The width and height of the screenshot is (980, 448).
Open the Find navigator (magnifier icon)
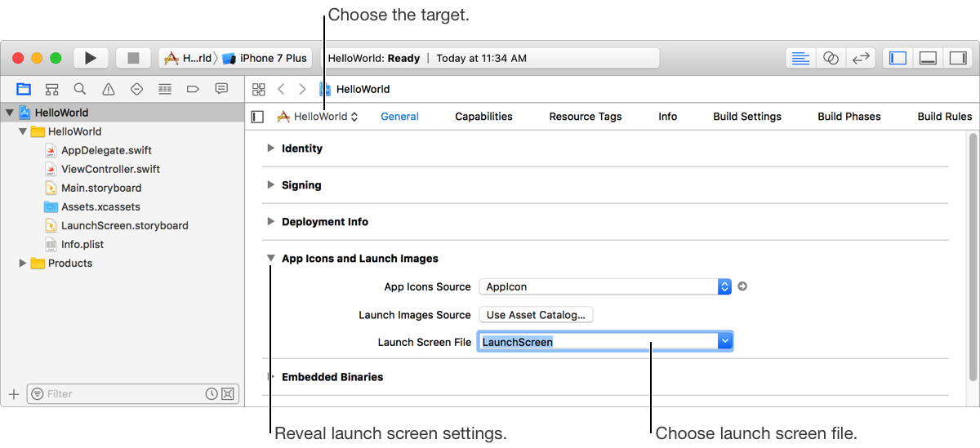coord(80,89)
